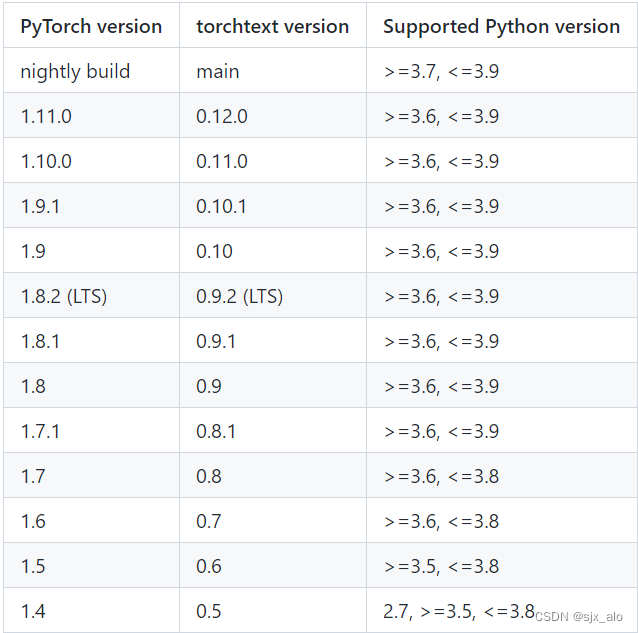Click PyTorch version 1.7.1 cell

tap(40, 432)
